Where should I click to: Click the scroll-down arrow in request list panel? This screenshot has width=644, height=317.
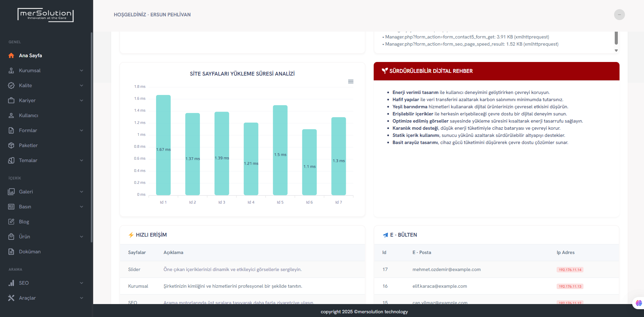click(x=616, y=50)
